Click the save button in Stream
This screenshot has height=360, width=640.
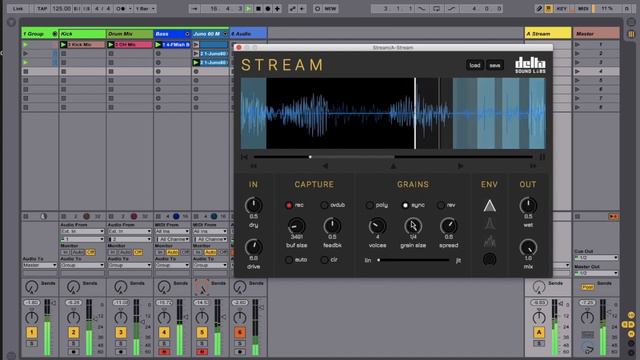click(x=495, y=65)
